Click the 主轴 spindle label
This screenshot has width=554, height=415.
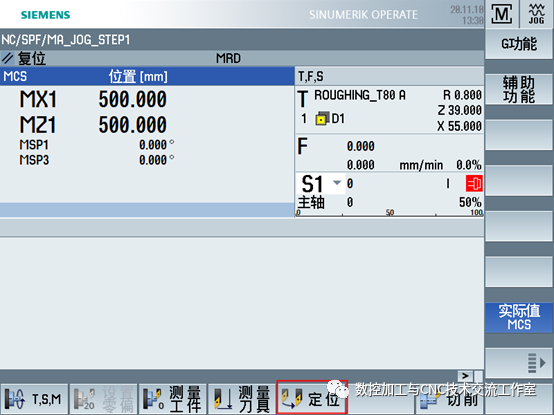coord(311,203)
